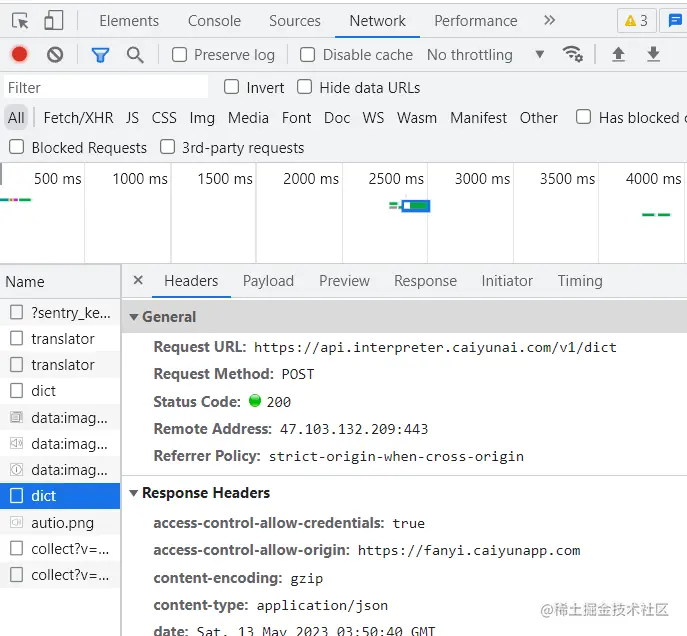Image resolution: width=687 pixels, height=636 pixels.
Task: Switch to the Sources tab
Action: coord(295,21)
